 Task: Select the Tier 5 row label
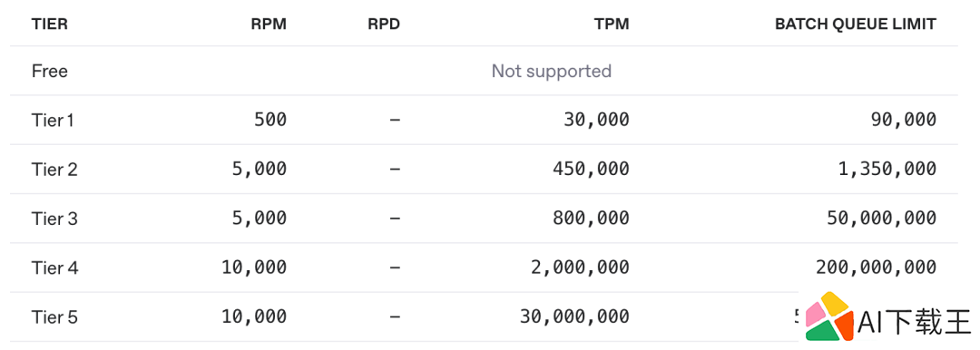click(54, 316)
